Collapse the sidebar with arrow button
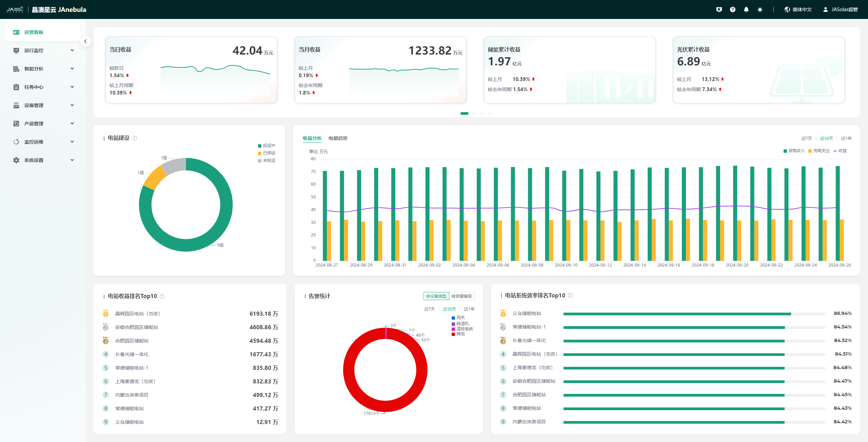The height and width of the screenshot is (442, 868). pos(85,41)
